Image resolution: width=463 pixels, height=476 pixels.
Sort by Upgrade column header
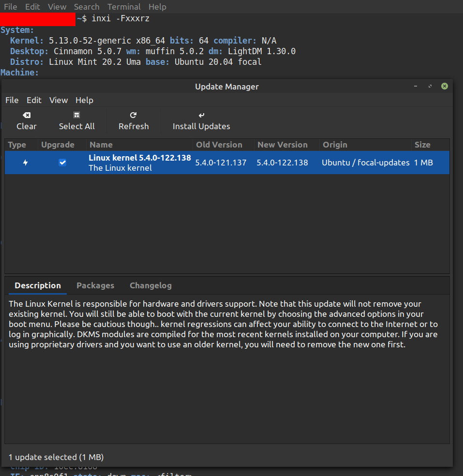point(62,145)
